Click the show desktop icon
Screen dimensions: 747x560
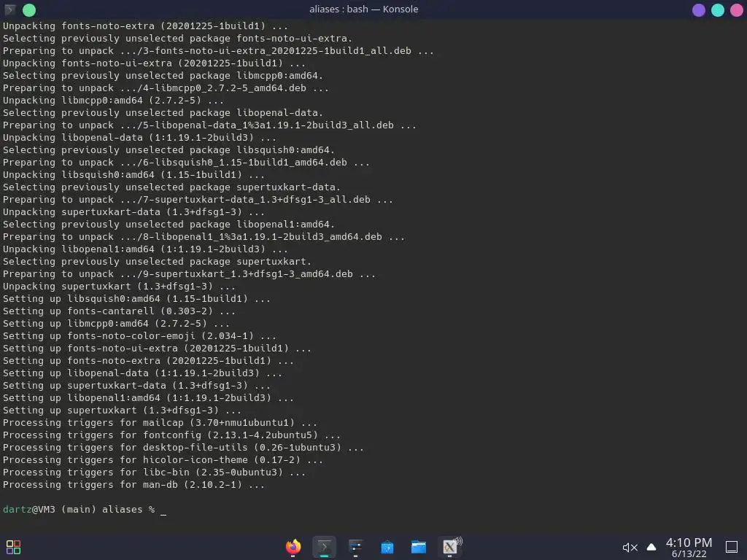point(732,547)
